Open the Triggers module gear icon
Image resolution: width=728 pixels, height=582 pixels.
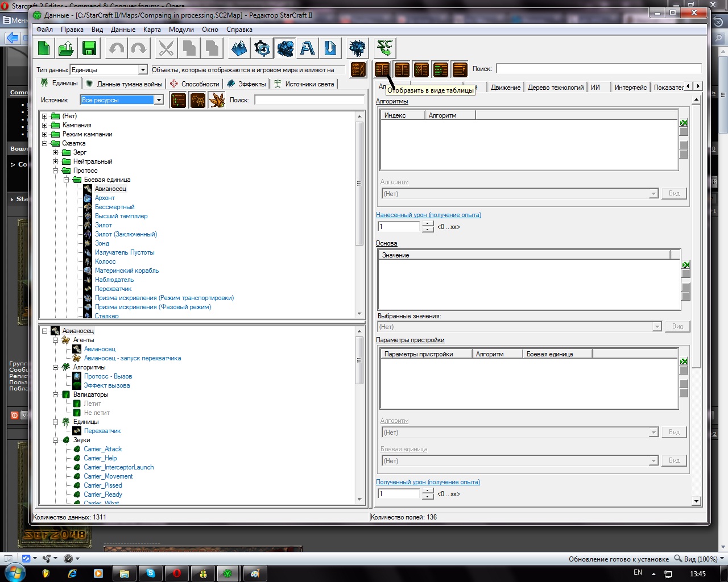[262, 48]
